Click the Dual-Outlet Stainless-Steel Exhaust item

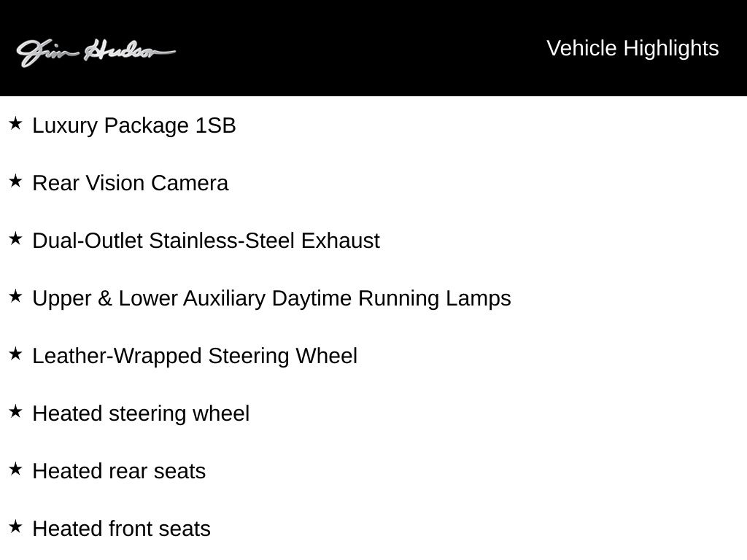(206, 241)
